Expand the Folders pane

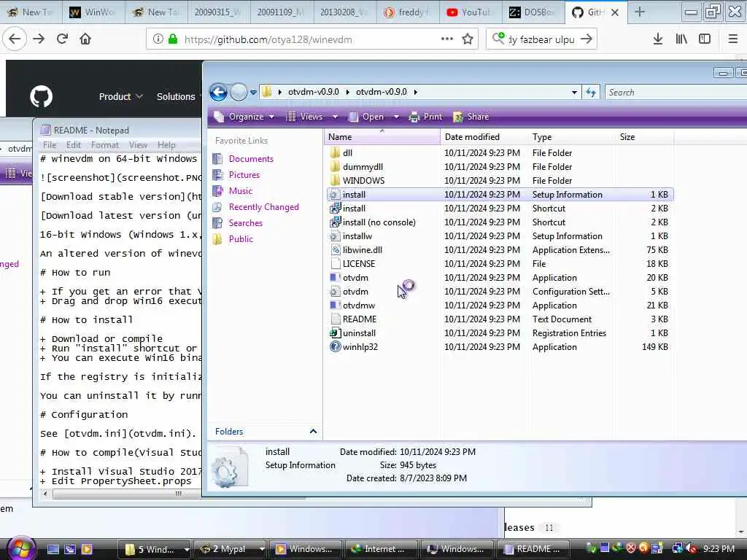[313, 432]
